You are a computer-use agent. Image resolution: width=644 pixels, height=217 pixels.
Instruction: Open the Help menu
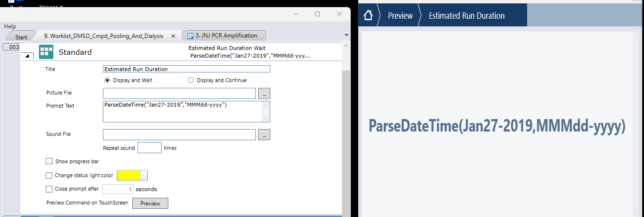(x=10, y=26)
